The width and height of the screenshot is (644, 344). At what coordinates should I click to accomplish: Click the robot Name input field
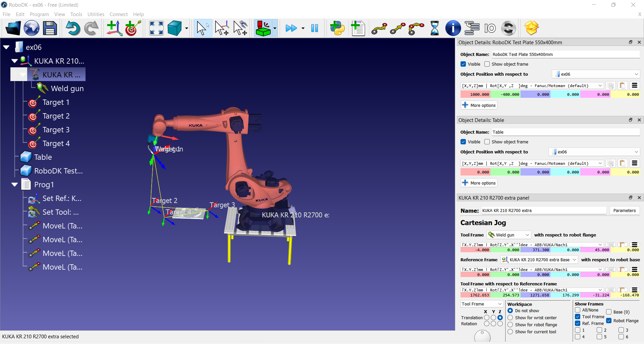coord(544,210)
